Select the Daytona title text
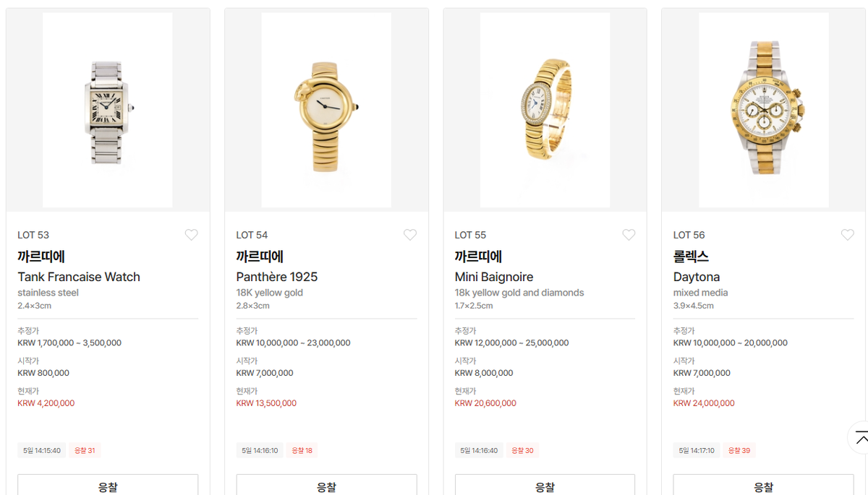Screen dimensions: 868x495 coord(697,277)
